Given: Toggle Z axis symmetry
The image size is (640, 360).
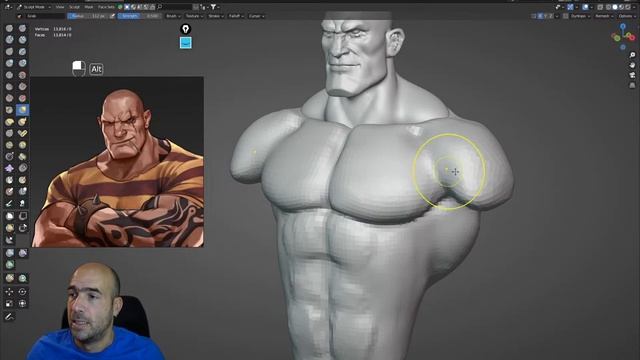Looking at the screenshot, I should [x=551, y=16].
